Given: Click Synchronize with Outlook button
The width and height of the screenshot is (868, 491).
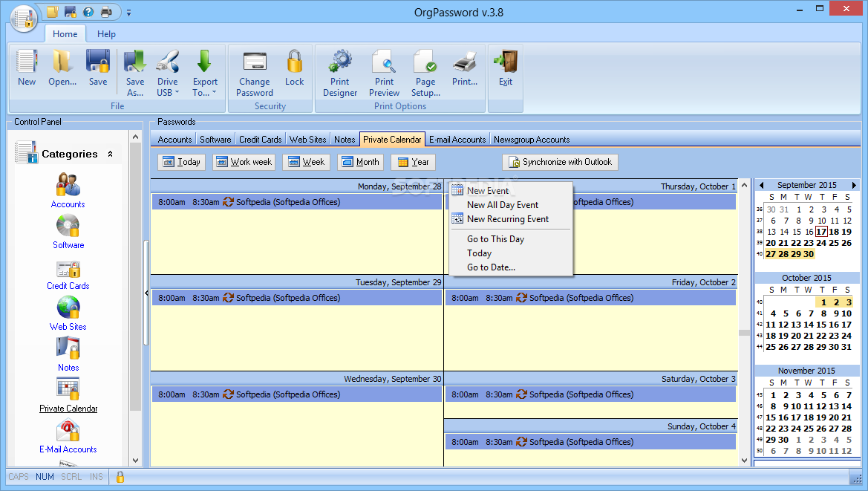Looking at the screenshot, I should [560, 162].
